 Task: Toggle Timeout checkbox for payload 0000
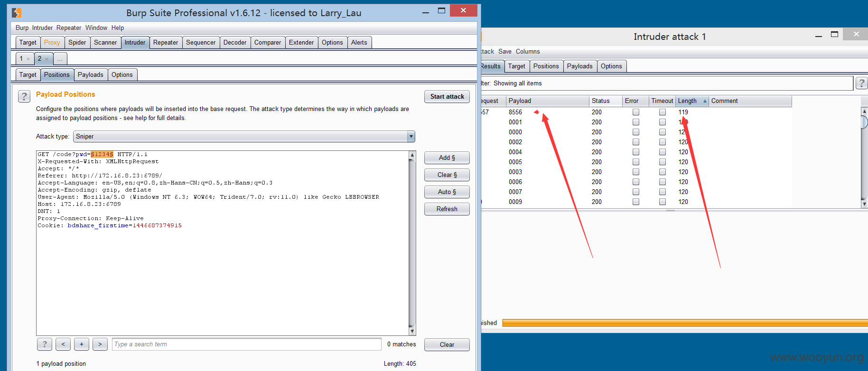[x=663, y=132]
